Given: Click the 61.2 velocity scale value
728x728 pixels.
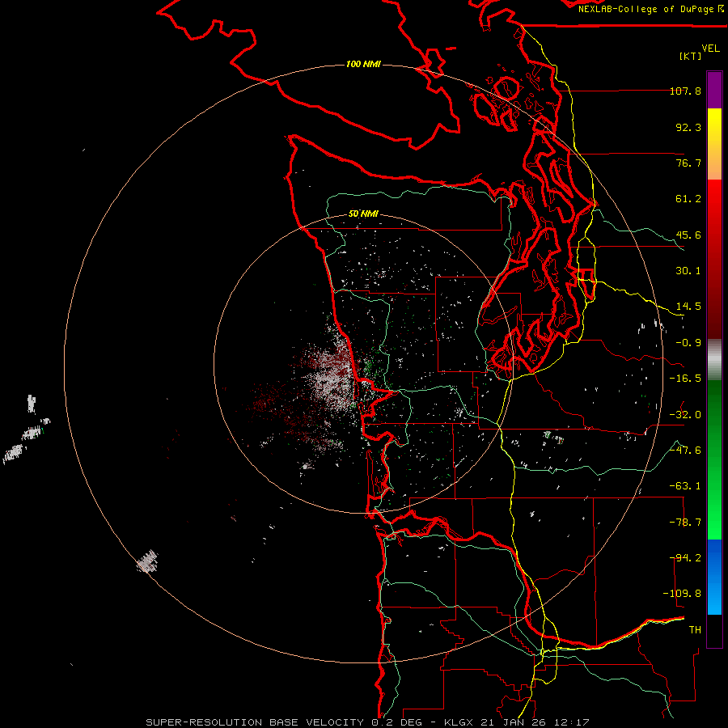Looking at the screenshot, I should pos(688,199).
